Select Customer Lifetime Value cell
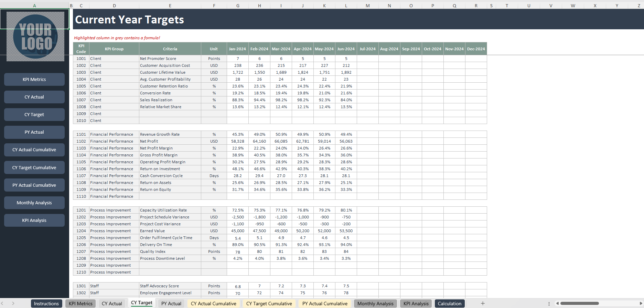The image size is (644, 308). click(170, 72)
